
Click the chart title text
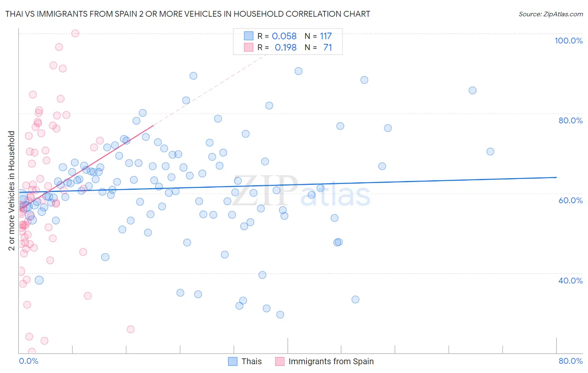click(187, 14)
